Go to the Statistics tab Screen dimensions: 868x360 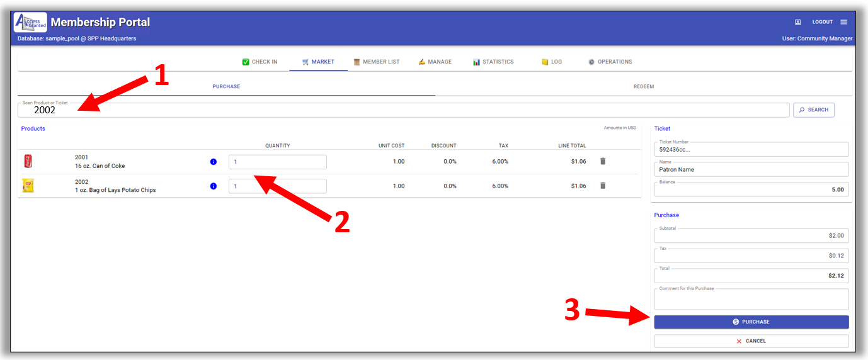click(x=493, y=62)
